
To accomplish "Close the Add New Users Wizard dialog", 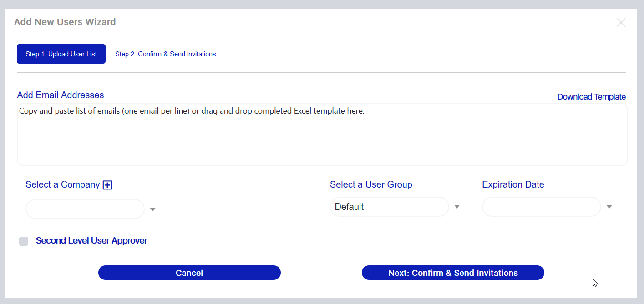I will (621, 22).
